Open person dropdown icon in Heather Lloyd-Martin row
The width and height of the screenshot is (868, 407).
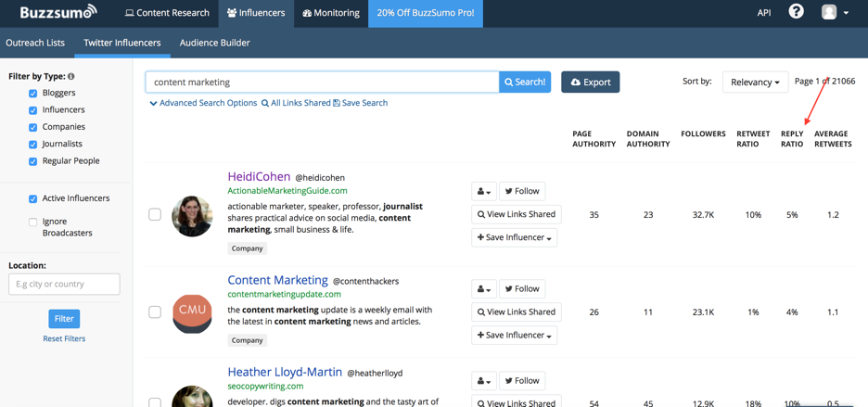coord(484,381)
